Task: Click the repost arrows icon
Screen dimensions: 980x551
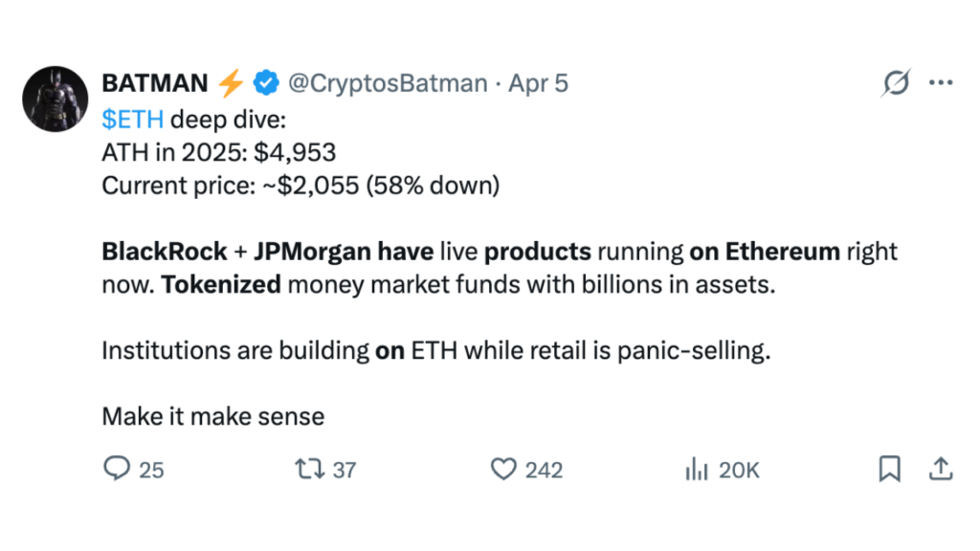Action: tap(310, 470)
